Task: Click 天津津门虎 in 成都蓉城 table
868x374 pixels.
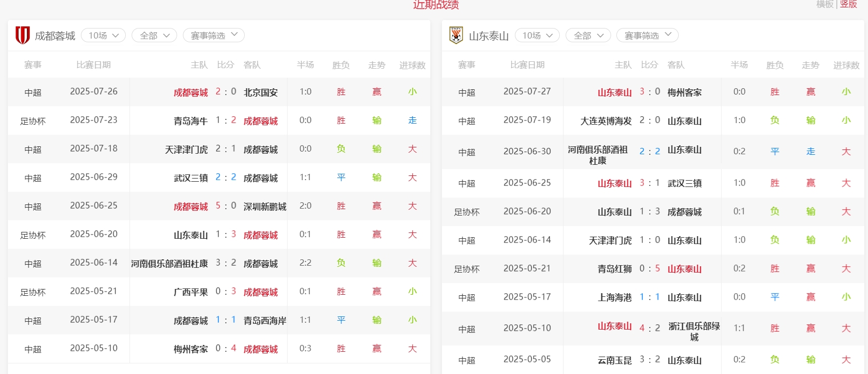Action: coord(186,149)
